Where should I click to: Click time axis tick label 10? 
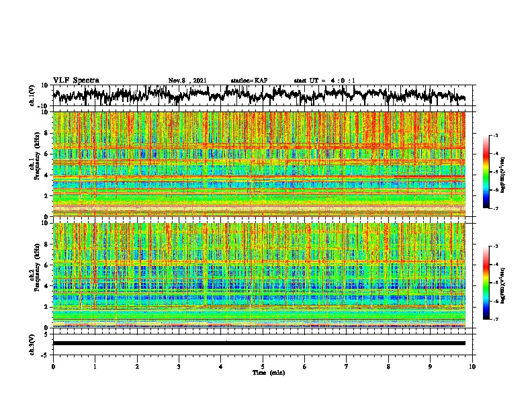point(472,367)
